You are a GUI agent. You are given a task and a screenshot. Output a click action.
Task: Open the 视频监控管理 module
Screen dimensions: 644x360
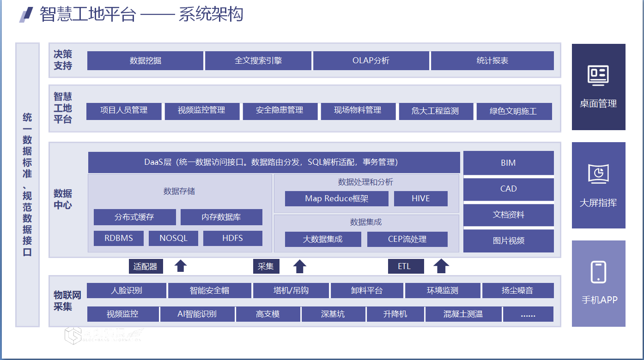(x=202, y=111)
